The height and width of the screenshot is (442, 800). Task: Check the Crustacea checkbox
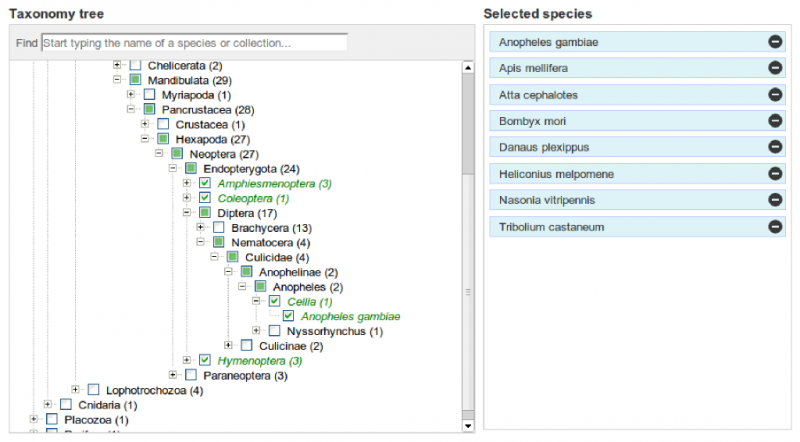coord(163,125)
